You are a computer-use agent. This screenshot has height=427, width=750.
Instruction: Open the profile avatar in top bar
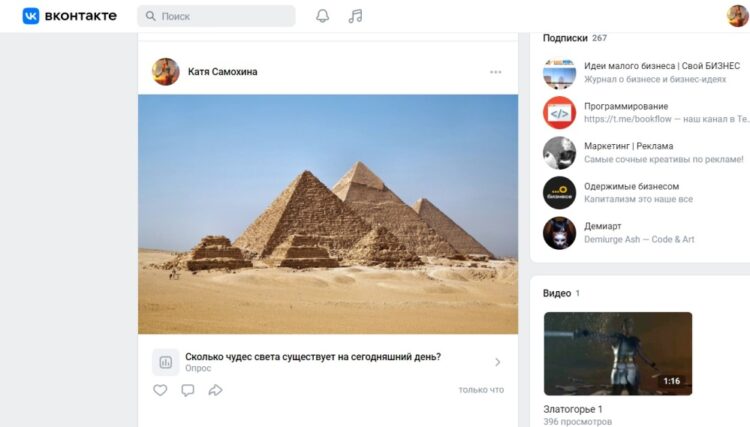[737, 16]
